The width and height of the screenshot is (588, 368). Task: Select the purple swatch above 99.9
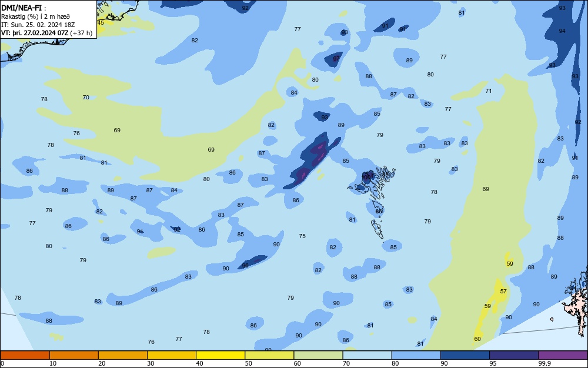click(x=563, y=355)
